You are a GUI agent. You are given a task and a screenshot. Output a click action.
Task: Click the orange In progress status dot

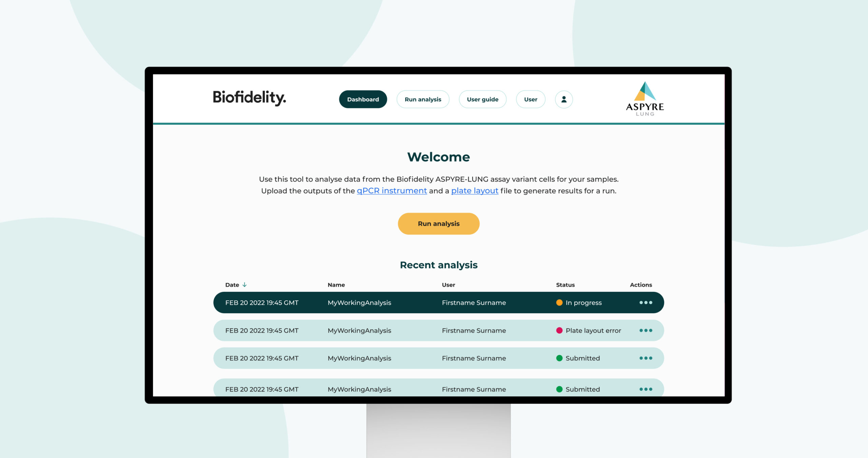pos(559,302)
